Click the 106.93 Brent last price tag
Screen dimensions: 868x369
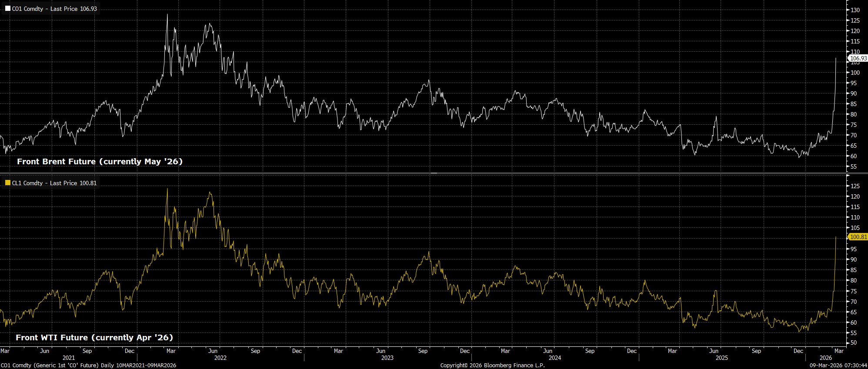(858, 58)
